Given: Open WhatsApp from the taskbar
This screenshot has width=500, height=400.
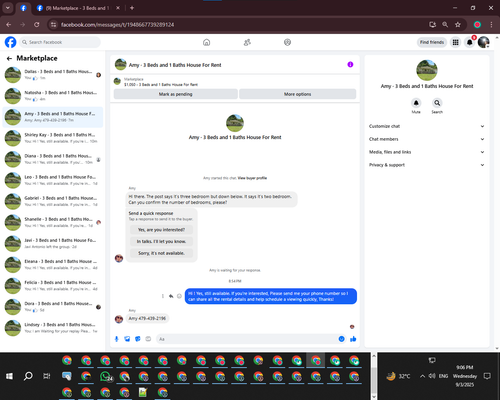Looking at the screenshot, I should pyautogui.click(x=106, y=376).
